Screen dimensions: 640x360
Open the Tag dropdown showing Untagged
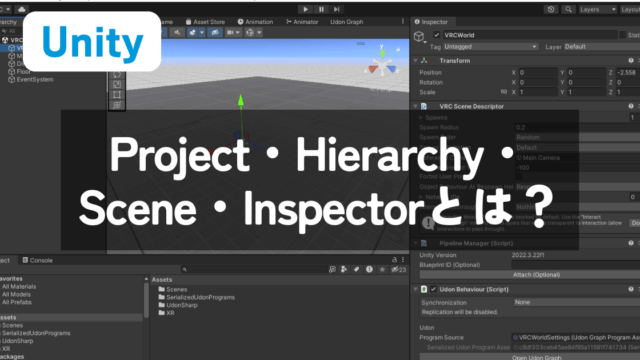tap(490, 47)
